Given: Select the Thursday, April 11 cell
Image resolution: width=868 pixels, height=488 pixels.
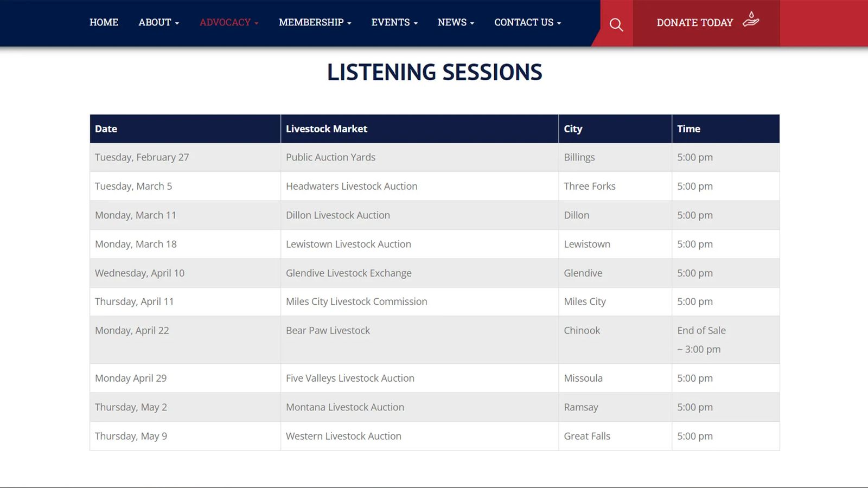Looking at the screenshot, I should click(x=185, y=301).
